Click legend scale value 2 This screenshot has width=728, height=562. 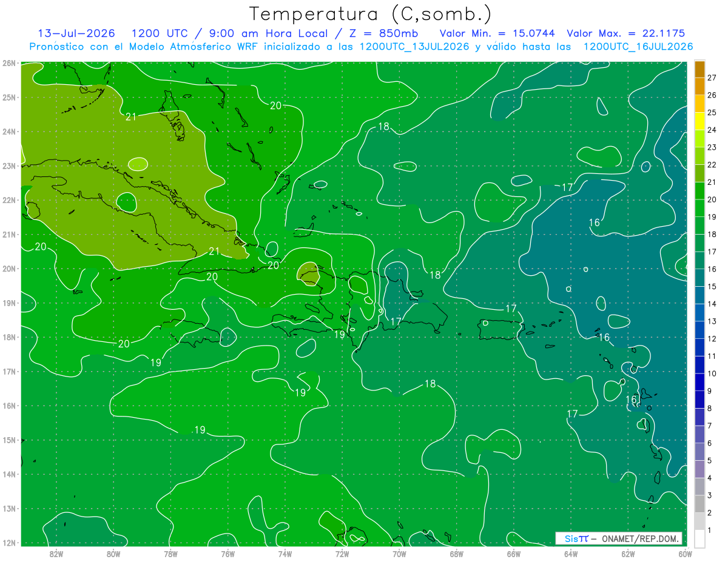click(709, 513)
